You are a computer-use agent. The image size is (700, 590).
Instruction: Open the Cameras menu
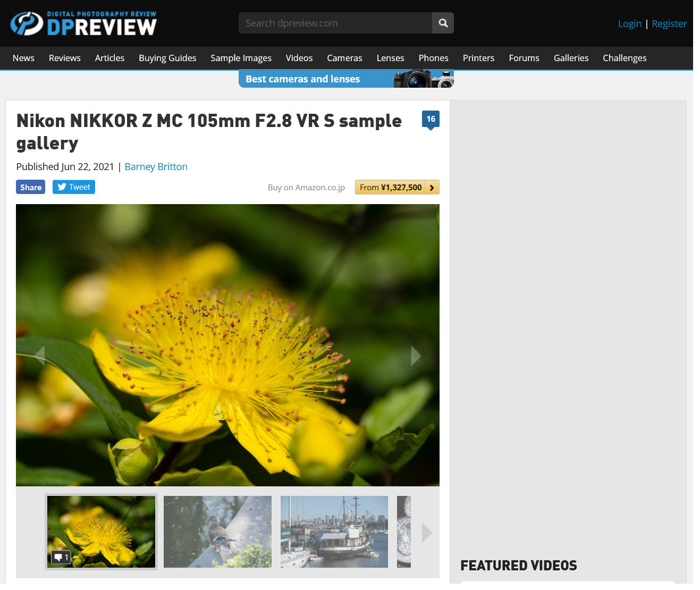pos(344,58)
